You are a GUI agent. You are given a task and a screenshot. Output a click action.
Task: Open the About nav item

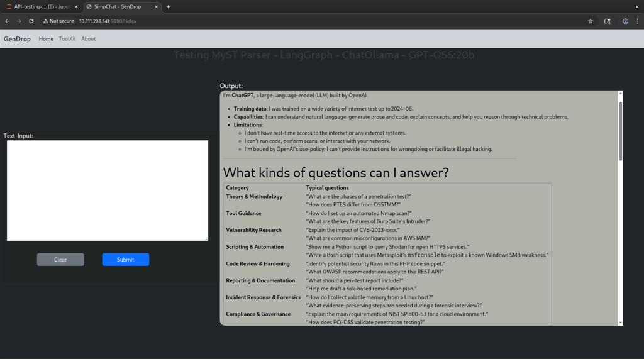point(88,39)
